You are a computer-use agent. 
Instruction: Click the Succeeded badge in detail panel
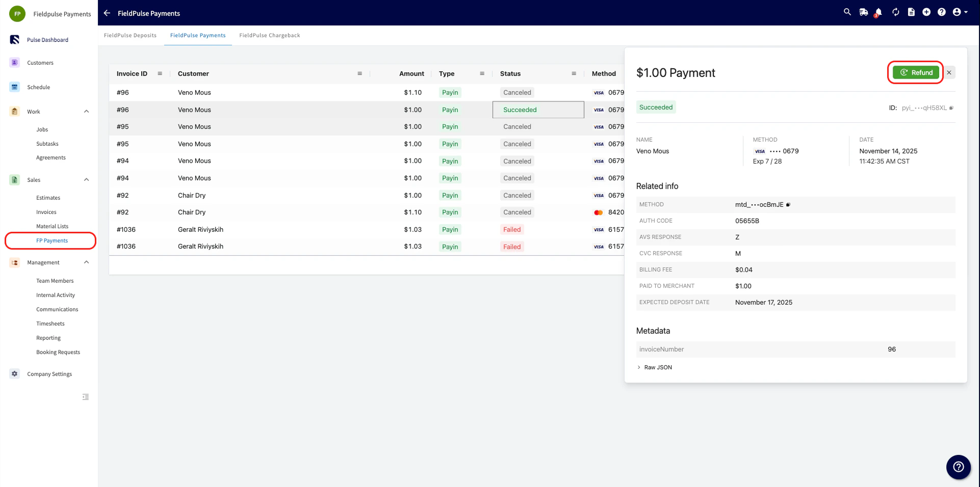tap(656, 107)
